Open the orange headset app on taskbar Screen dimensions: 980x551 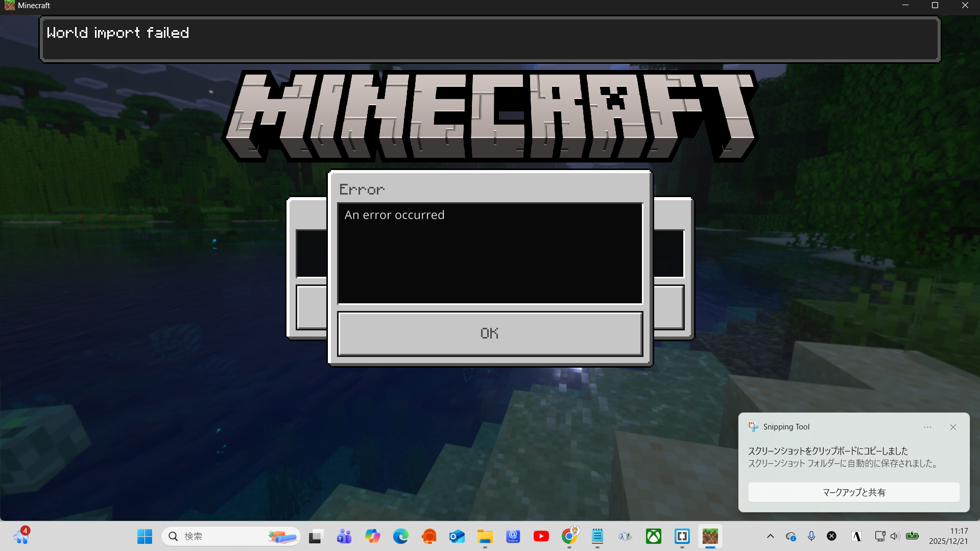coord(428,536)
